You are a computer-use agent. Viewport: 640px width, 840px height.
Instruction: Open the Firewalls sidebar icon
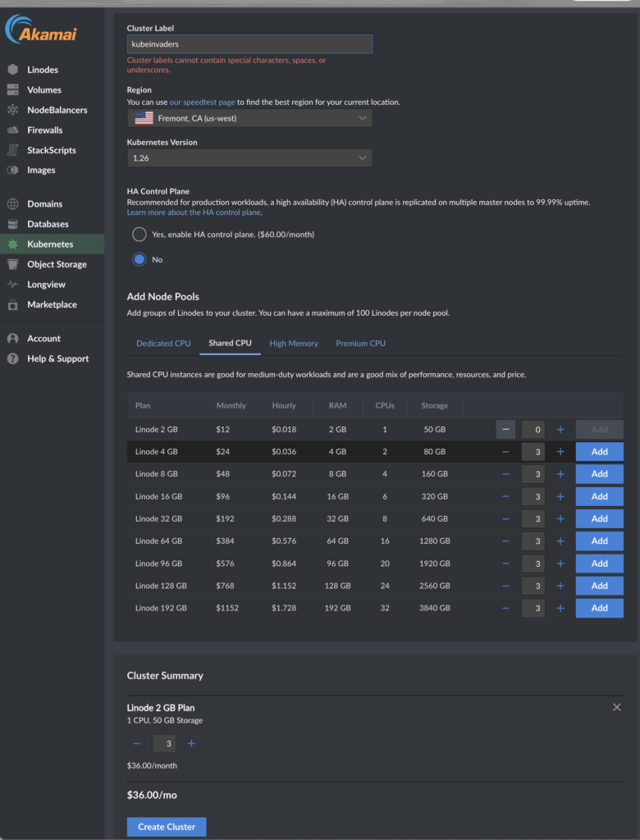click(13, 130)
